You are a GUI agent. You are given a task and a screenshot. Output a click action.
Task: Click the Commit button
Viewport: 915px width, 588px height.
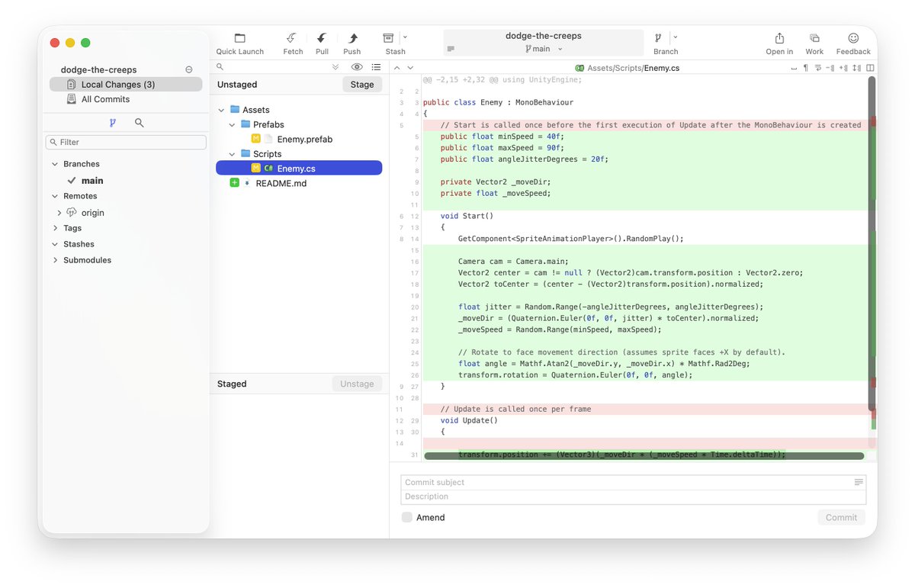click(841, 517)
